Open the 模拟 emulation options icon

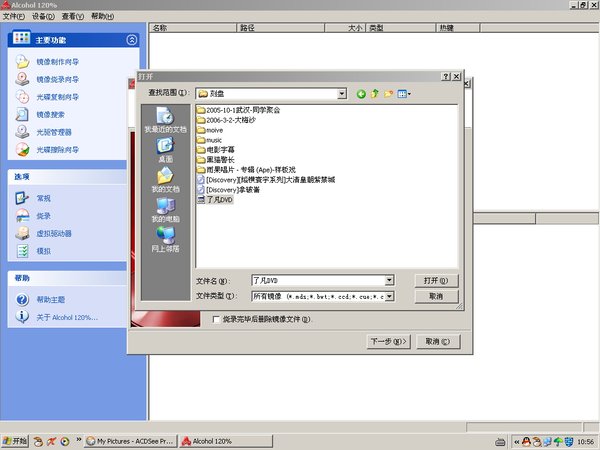coord(22,251)
